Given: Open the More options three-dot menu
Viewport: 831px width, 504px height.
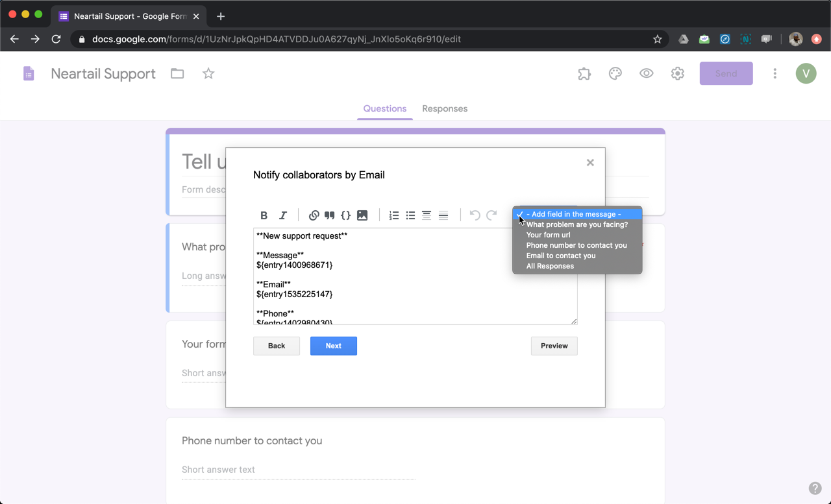Looking at the screenshot, I should pos(775,74).
